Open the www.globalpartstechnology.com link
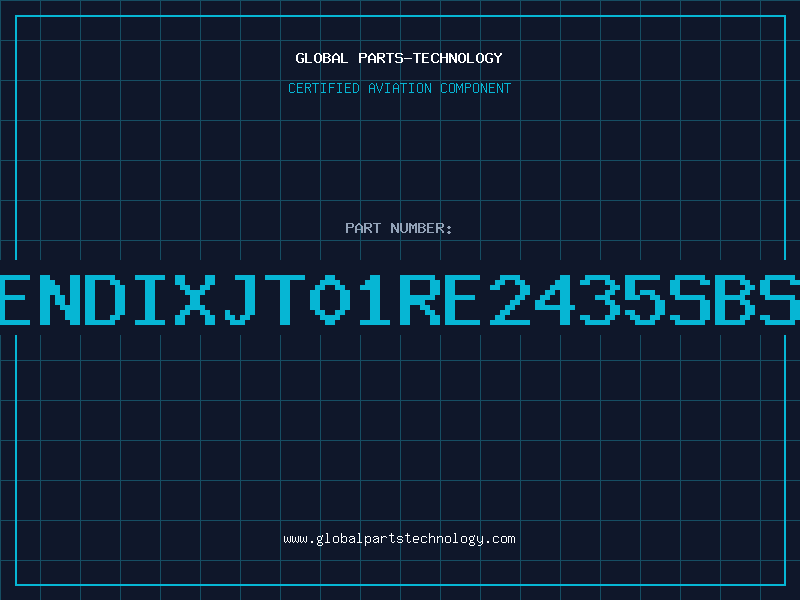Image resolution: width=800 pixels, height=600 pixels. (399, 539)
